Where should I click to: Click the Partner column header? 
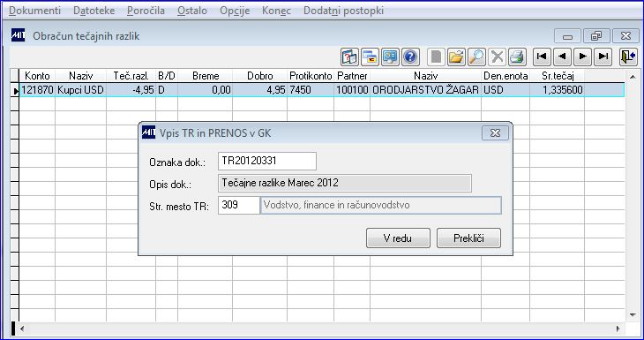tap(352, 76)
